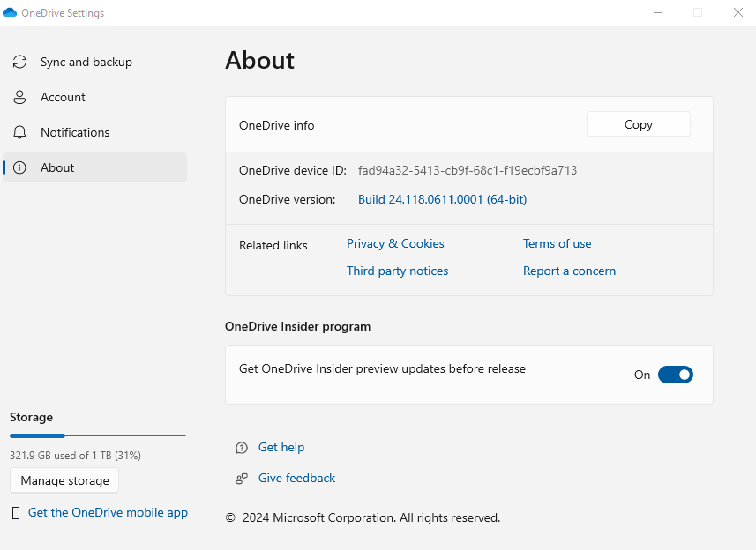The image size is (756, 550).
Task: Copy the OneDrive info
Action: pyautogui.click(x=639, y=124)
